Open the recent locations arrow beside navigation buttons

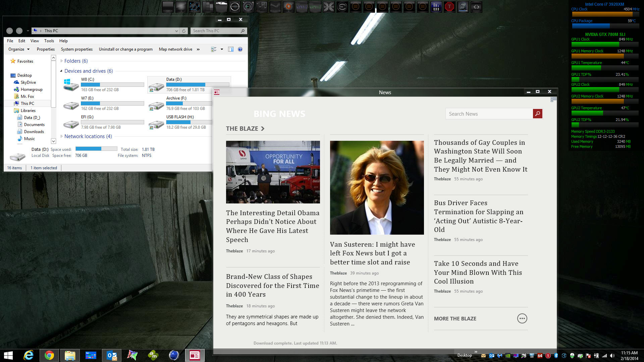[28, 31]
